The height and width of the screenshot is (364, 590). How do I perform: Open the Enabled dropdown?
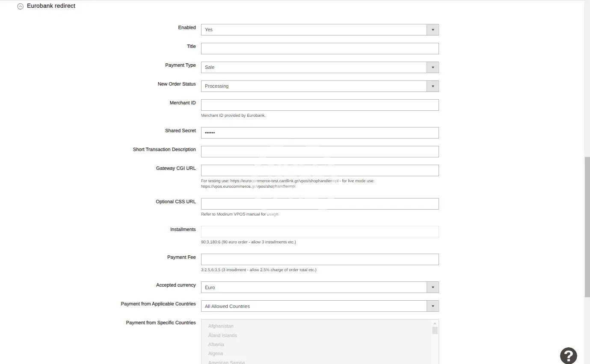320,30
